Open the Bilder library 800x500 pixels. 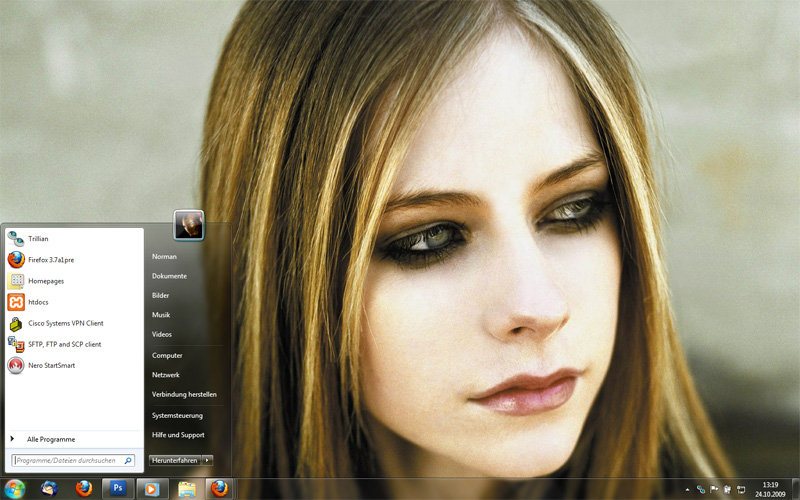click(x=160, y=295)
